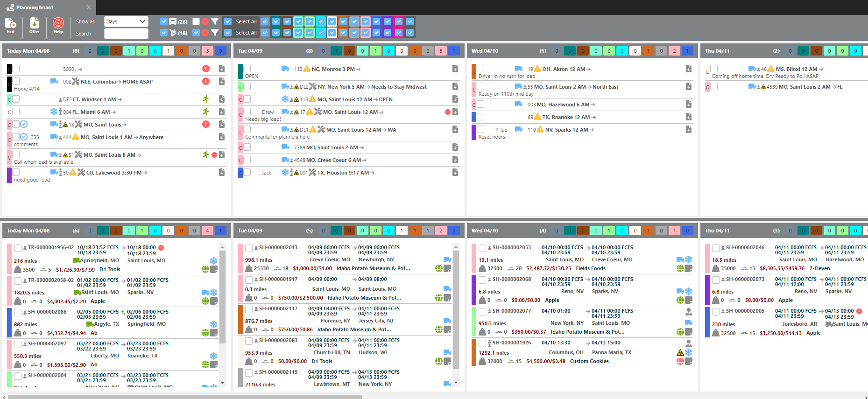
Task: Toggle the checkbox beside the truck count (26)
Action: click(163, 21)
